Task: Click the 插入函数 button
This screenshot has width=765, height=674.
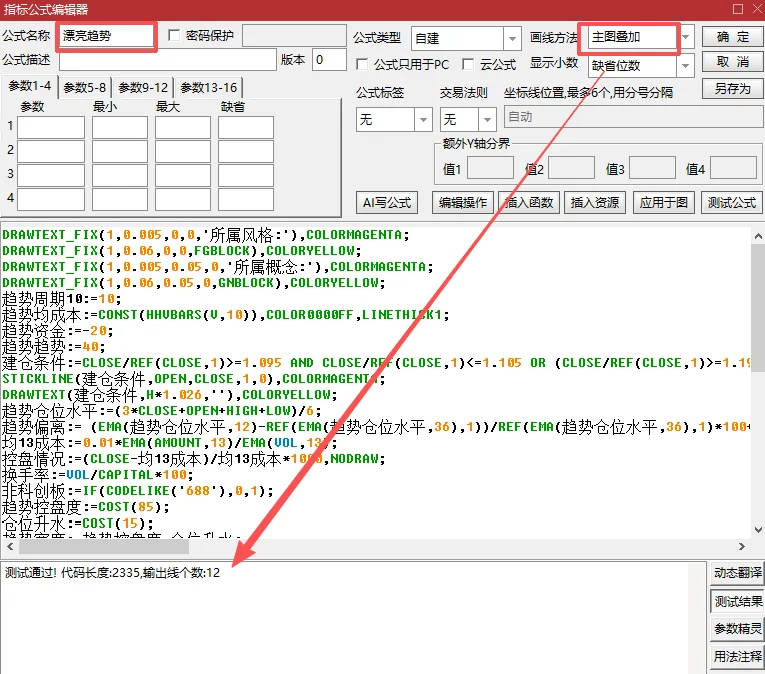Action: (529, 203)
